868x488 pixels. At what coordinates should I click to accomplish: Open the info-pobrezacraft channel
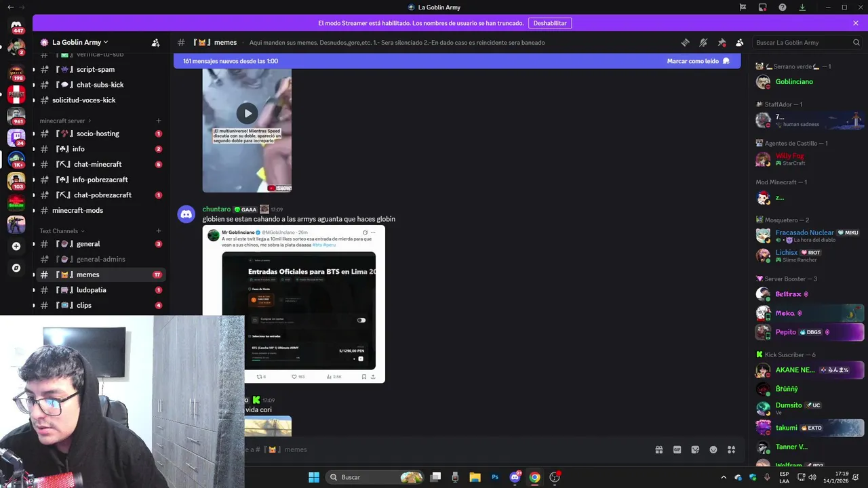(x=100, y=180)
